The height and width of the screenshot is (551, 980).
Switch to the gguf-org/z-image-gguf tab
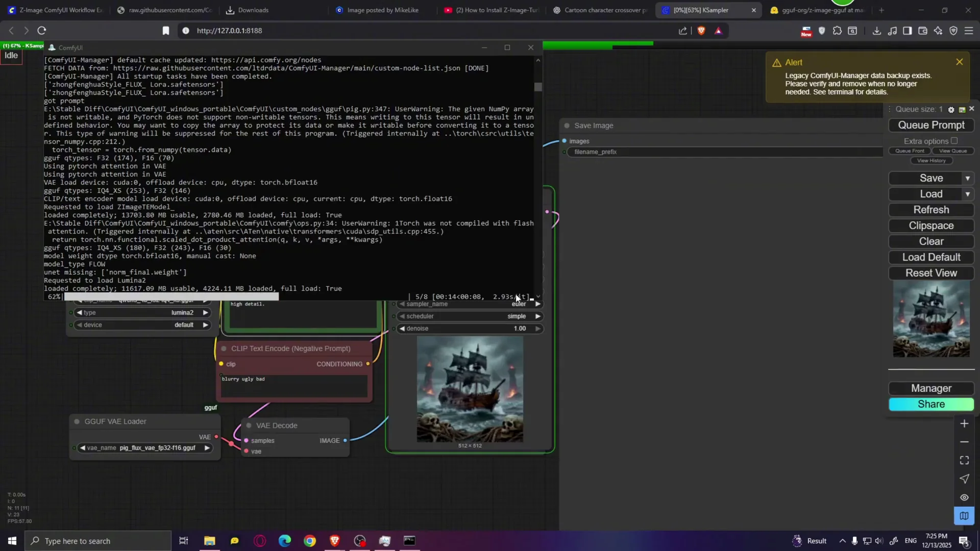point(822,10)
